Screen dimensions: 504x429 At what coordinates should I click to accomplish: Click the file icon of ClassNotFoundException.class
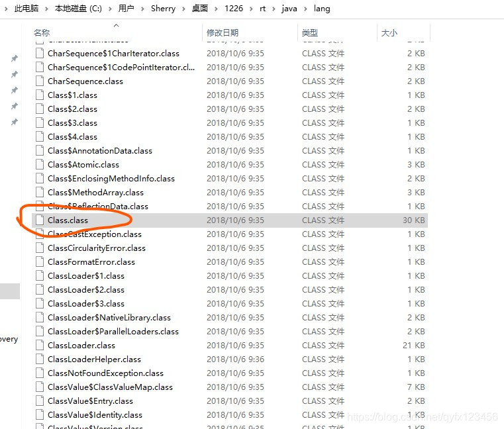(40, 373)
